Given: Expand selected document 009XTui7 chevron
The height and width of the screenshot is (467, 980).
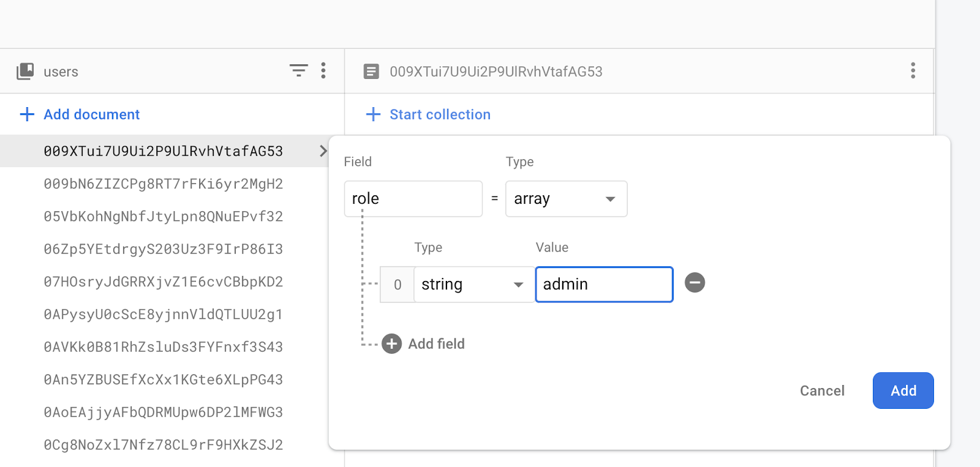Looking at the screenshot, I should [x=323, y=151].
